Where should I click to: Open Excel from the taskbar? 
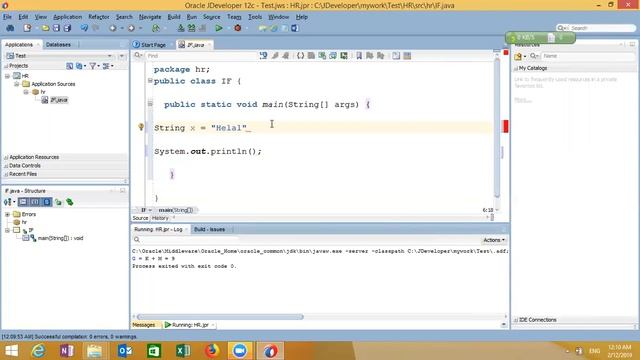183,351
